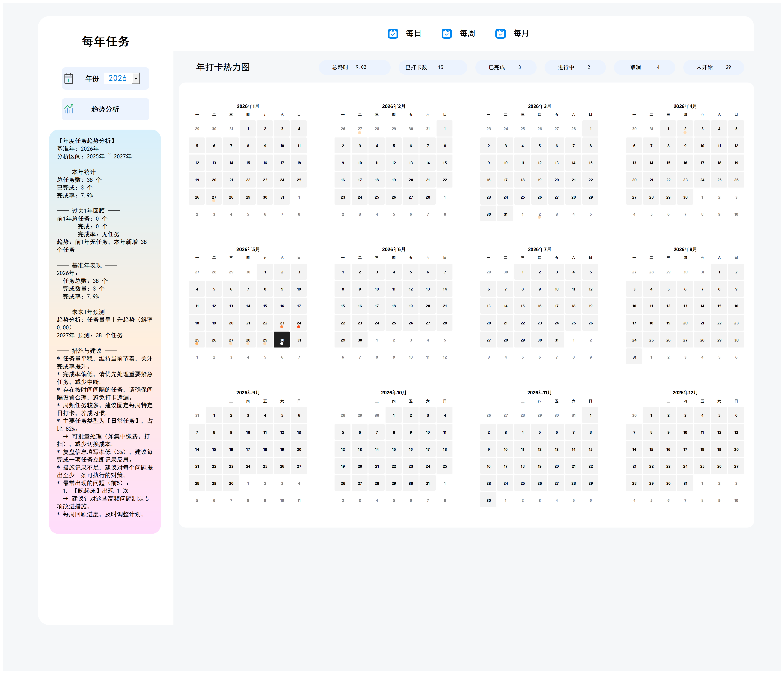Screen dimensions: 784x674
Task: Select September 10 in 2026年9月
Action: [x=248, y=432]
